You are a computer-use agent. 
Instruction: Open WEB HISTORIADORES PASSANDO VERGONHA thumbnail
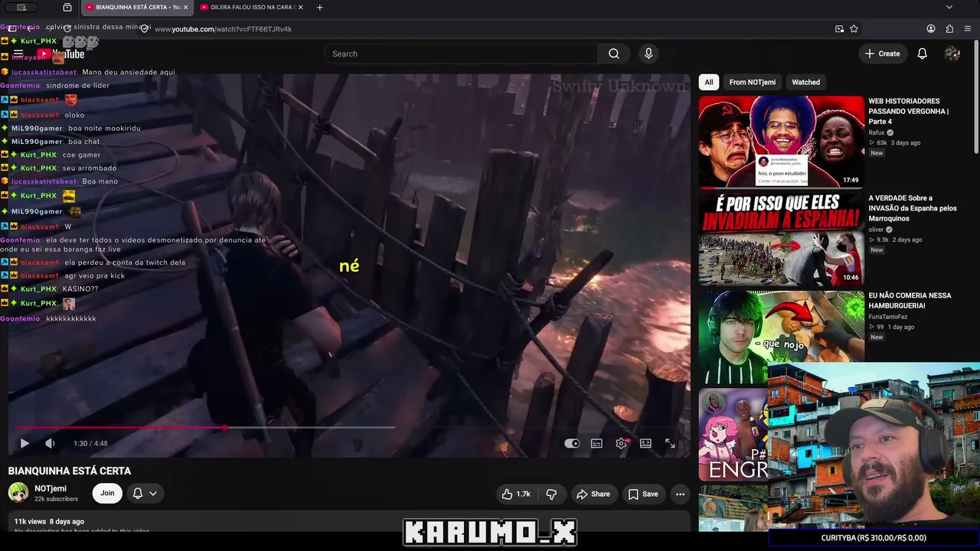(x=781, y=142)
